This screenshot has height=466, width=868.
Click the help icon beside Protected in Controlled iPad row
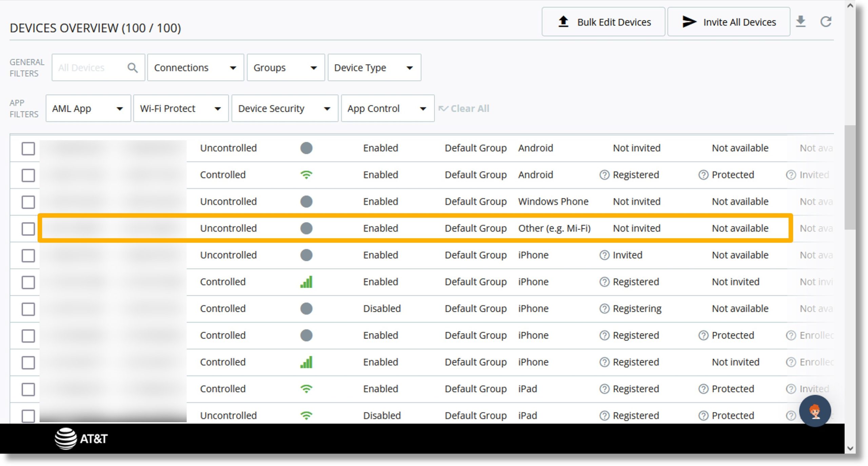703,389
